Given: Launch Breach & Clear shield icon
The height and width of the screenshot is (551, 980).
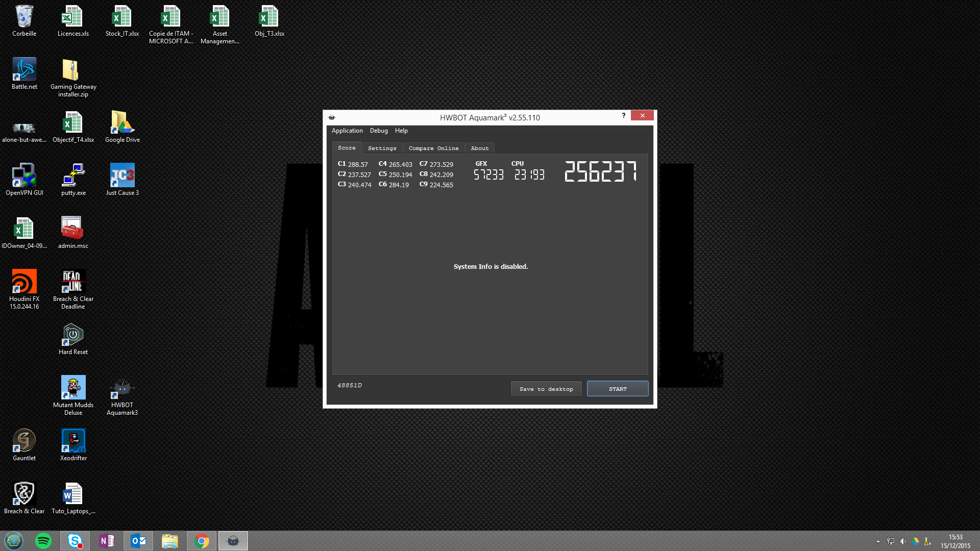Looking at the screenshot, I should pos(24,498).
